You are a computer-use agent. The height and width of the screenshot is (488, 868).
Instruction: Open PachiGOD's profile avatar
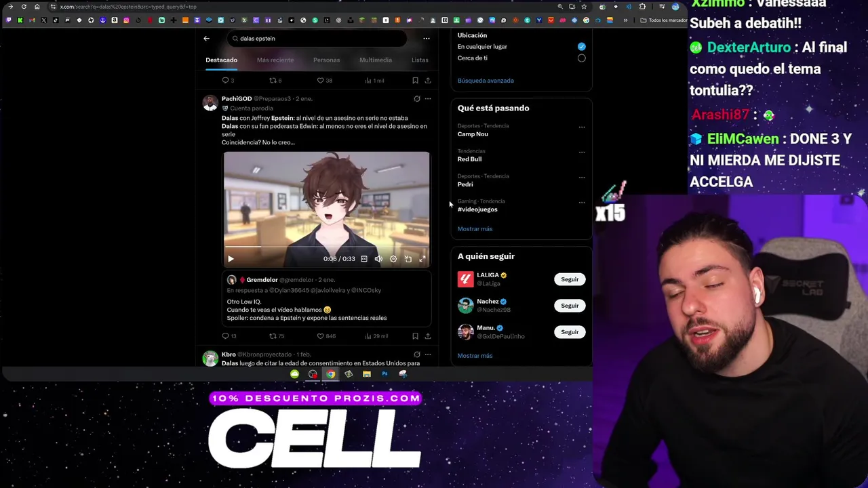click(x=210, y=103)
